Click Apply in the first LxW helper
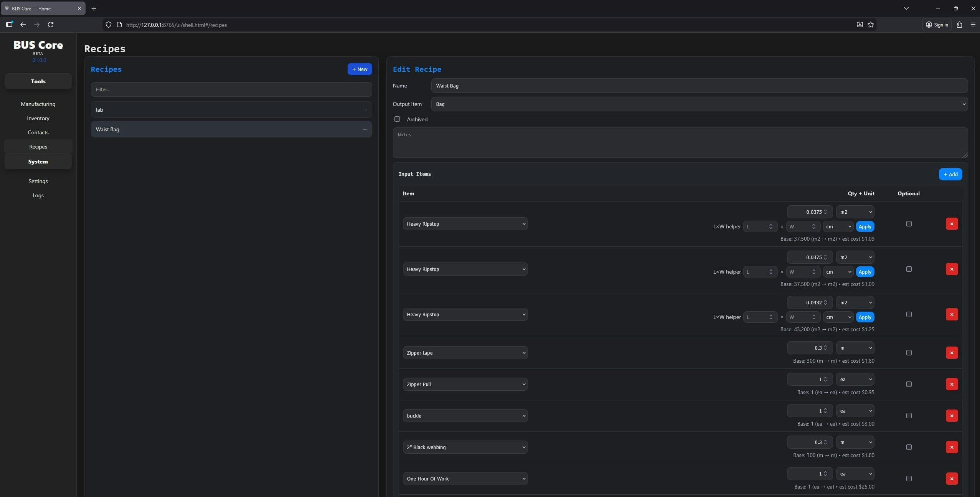This screenshot has height=497, width=980. click(x=865, y=226)
